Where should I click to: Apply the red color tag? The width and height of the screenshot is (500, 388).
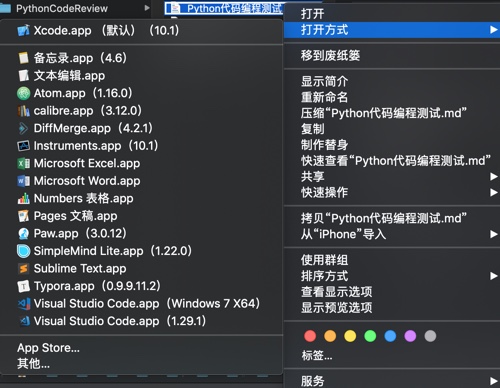[310, 336]
